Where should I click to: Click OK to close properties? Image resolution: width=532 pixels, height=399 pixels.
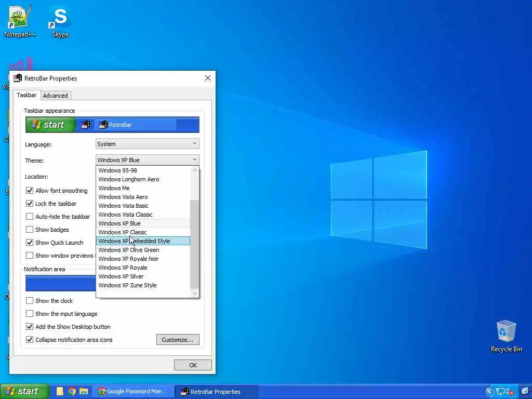(193, 365)
